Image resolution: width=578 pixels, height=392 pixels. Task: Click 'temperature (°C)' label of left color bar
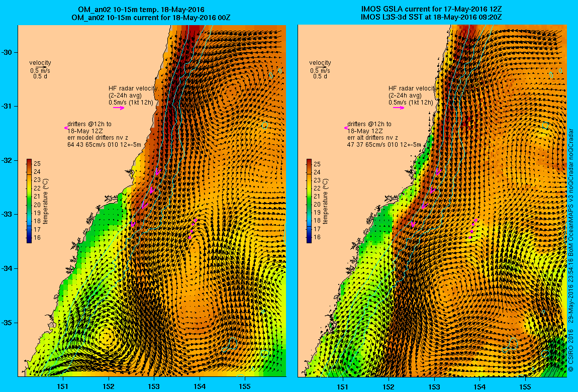click(45, 201)
